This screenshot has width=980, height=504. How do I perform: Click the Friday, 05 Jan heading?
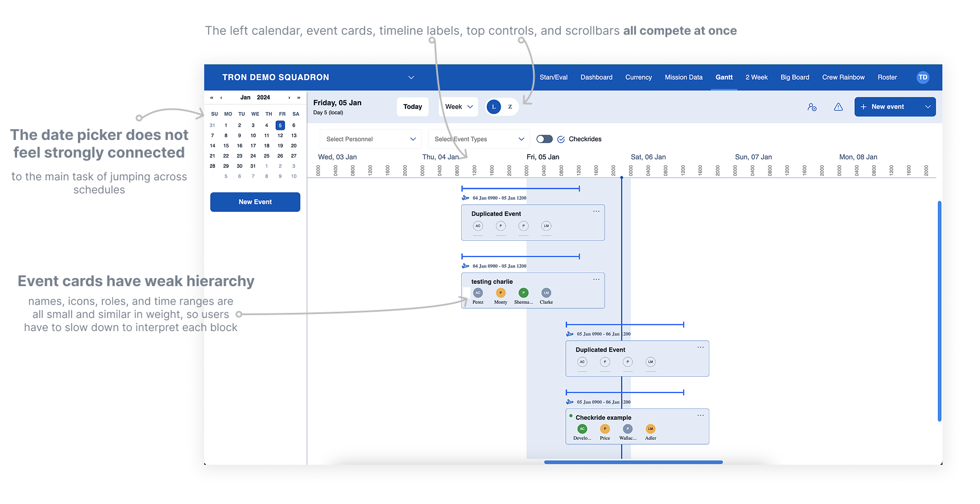[337, 103]
